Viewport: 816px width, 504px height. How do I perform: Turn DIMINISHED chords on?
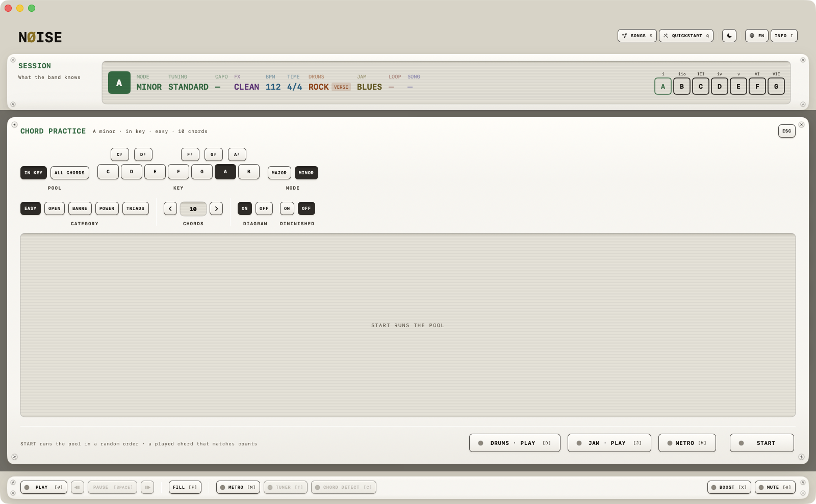coord(287,208)
